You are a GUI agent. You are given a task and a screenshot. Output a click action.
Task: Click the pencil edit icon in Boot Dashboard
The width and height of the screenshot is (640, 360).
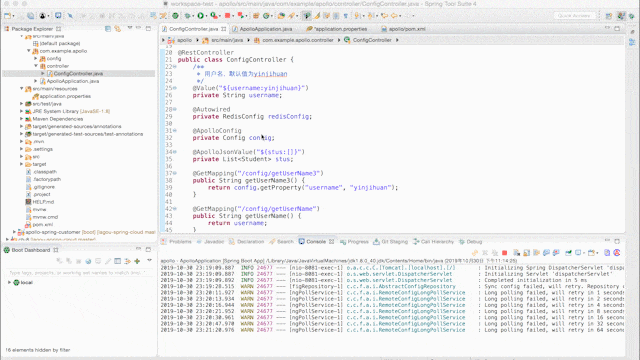coord(108,261)
